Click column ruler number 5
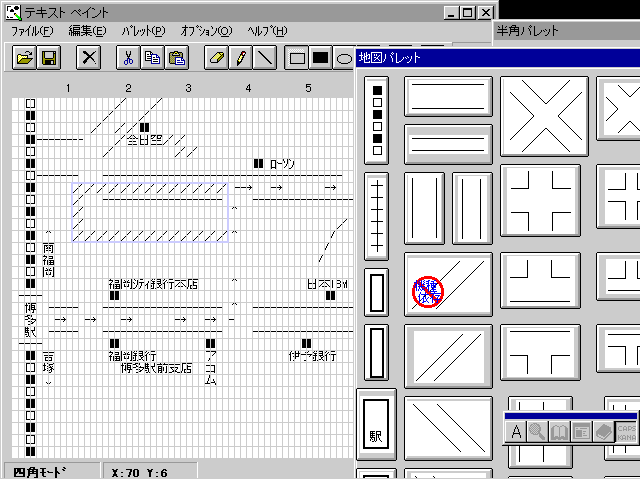Screen dimensions: 640x480 (x=308, y=88)
